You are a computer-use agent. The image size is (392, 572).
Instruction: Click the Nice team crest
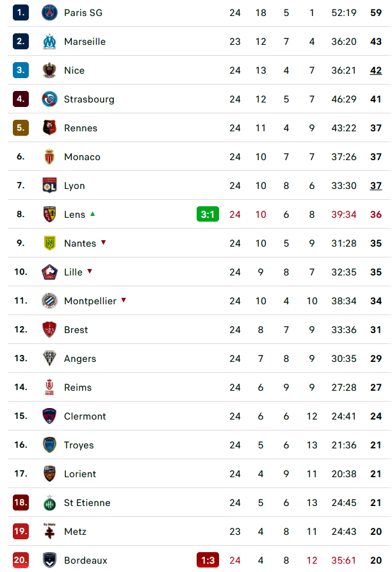[49, 70]
